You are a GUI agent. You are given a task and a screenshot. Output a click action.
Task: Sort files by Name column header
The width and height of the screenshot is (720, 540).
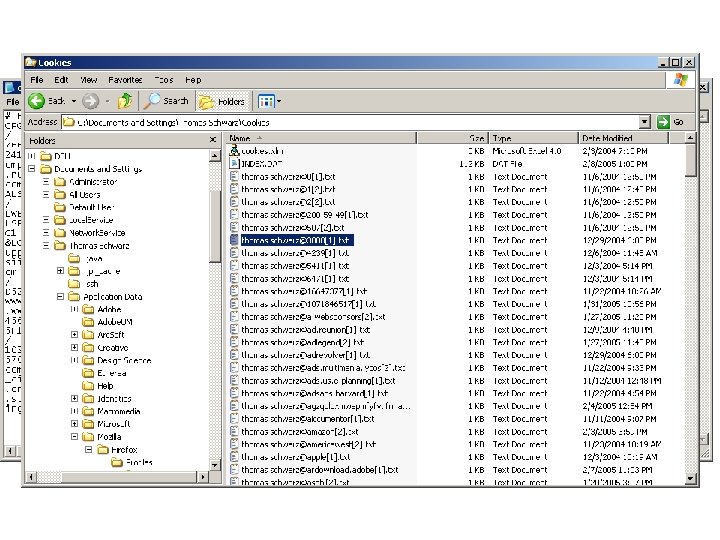321,138
